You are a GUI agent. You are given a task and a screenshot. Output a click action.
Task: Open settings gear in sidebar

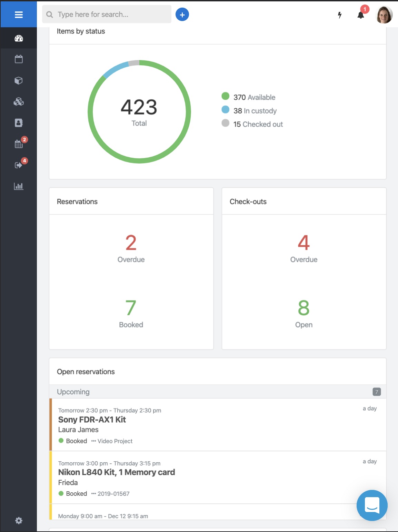point(19,521)
